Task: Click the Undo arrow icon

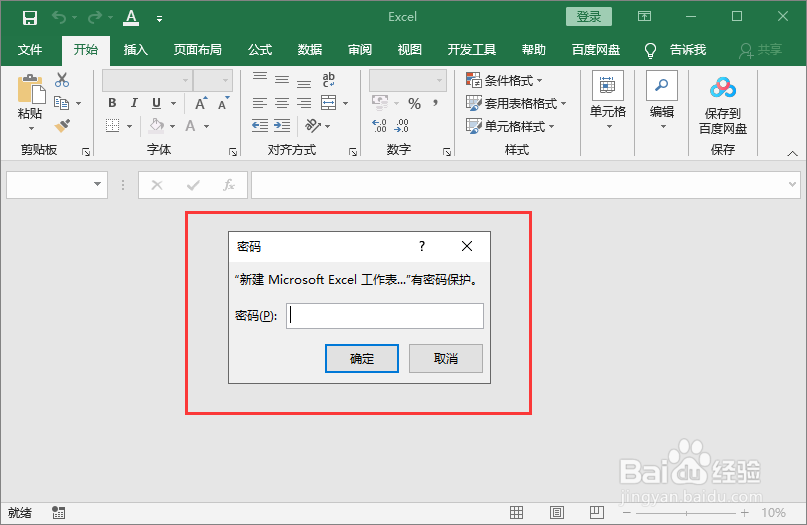Action: point(59,18)
